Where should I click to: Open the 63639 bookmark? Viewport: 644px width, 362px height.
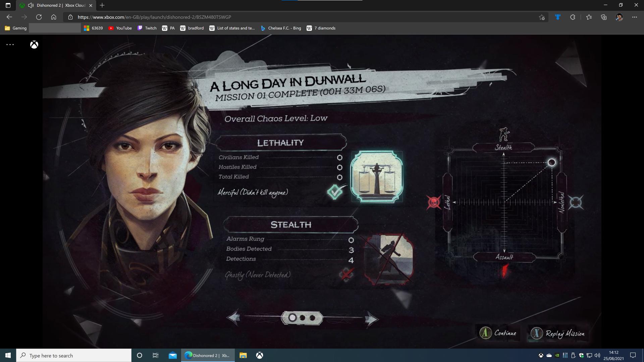coord(93,28)
